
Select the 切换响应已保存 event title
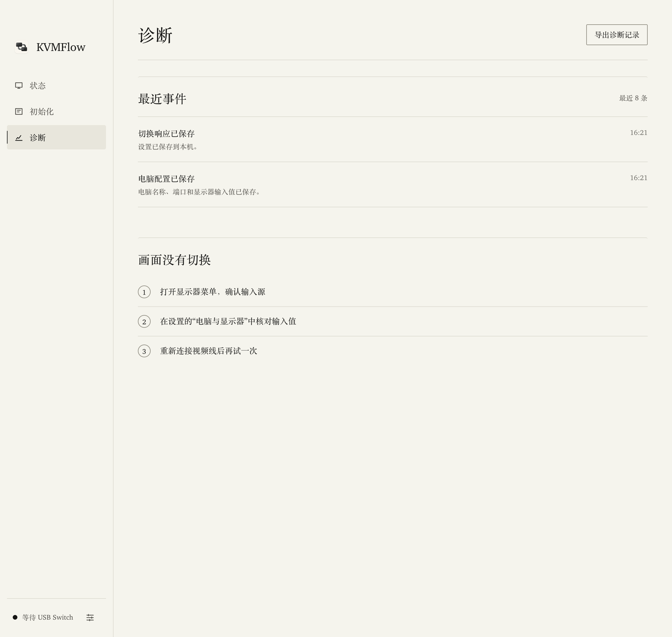(x=166, y=133)
